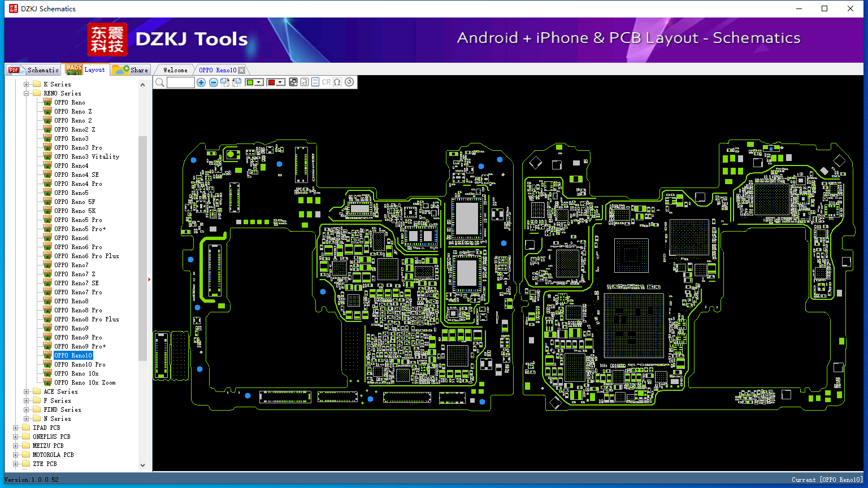Click the blue horizontal bars toolbar icon

point(315,82)
